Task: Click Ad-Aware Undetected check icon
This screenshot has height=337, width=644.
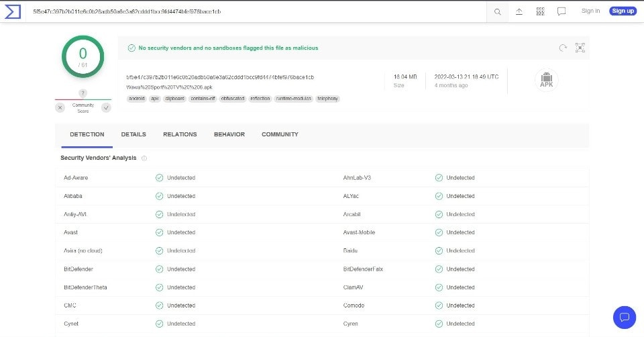Action: pyautogui.click(x=160, y=178)
